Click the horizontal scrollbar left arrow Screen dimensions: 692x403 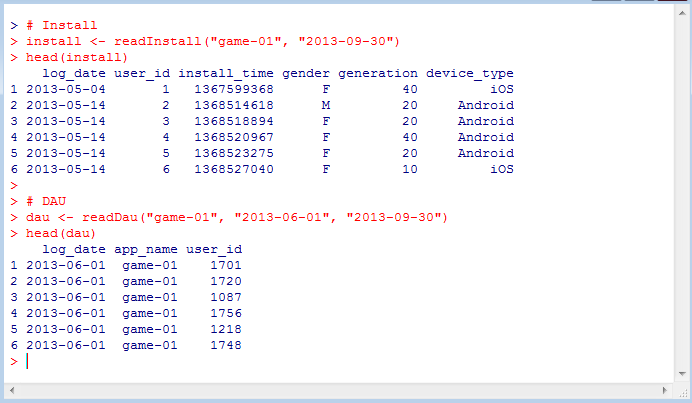tap(12, 390)
